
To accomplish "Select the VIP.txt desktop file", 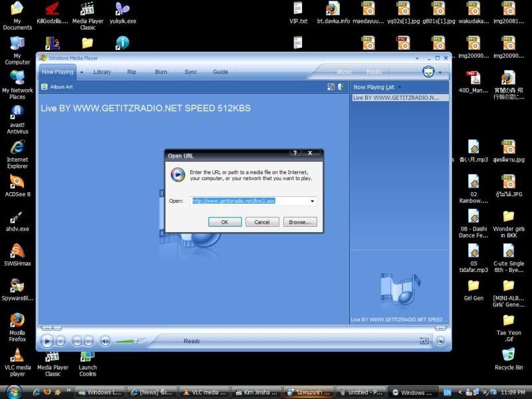I will coord(298,13).
